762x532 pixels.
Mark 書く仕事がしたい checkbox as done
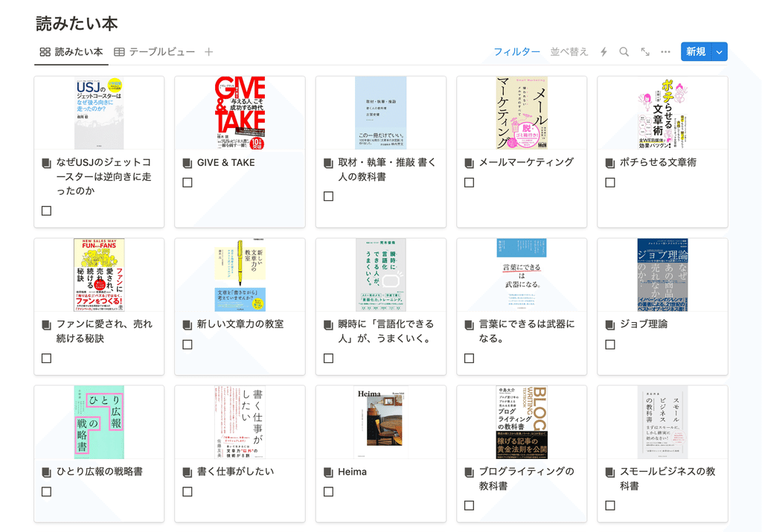click(x=187, y=492)
